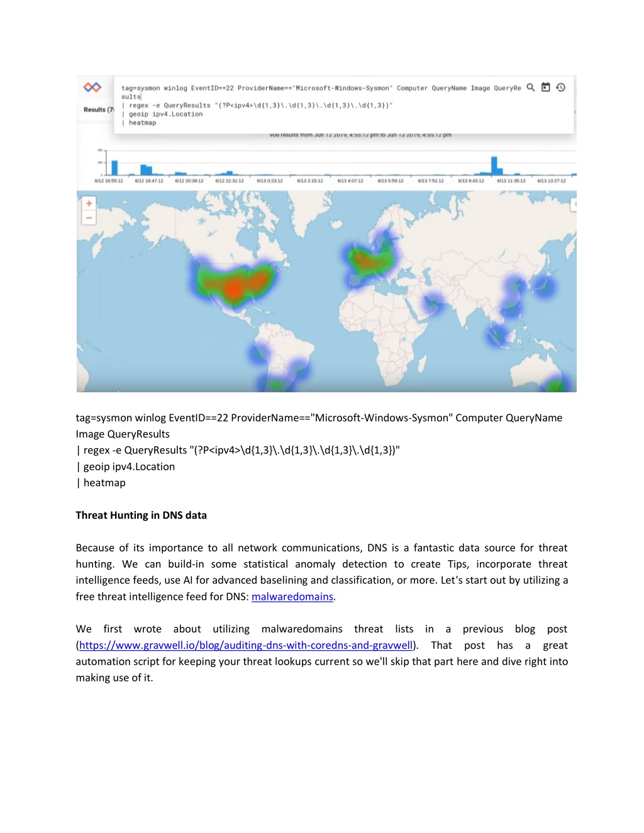Screen dimensions: 644x833
Task: Click the '| heatmap' line in document text
Action: (x=101, y=483)
